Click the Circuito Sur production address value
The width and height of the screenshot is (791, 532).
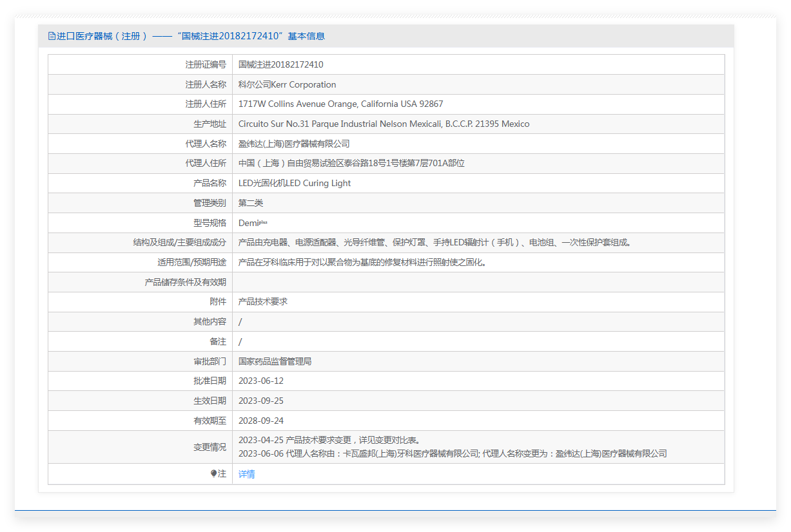384,124
